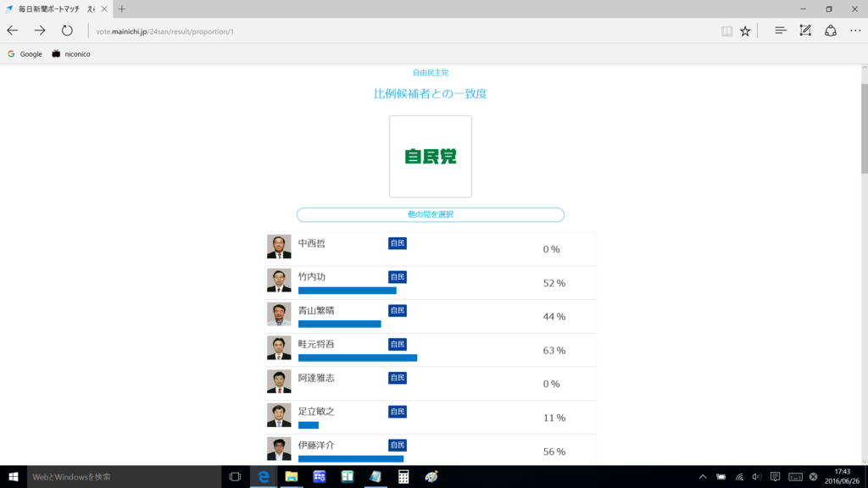868x488 pixels.
Task: Open the wireless network tray icon
Action: [x=739, y=476]
